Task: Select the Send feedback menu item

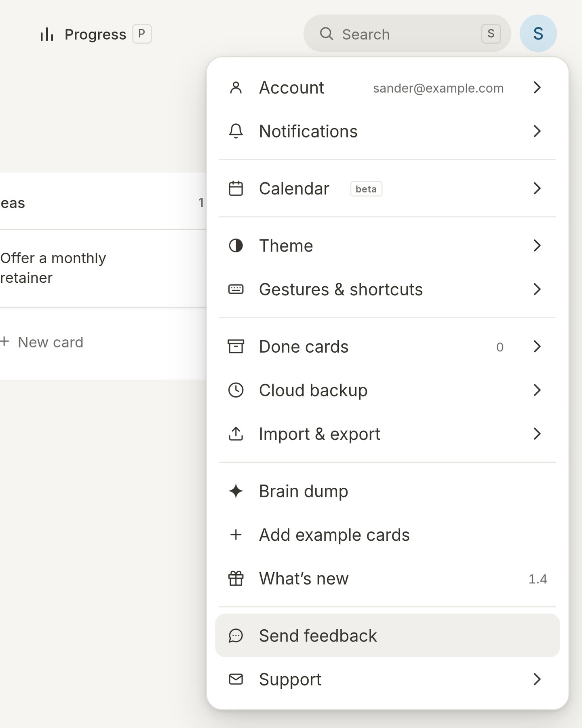Action: pos(387,636)
